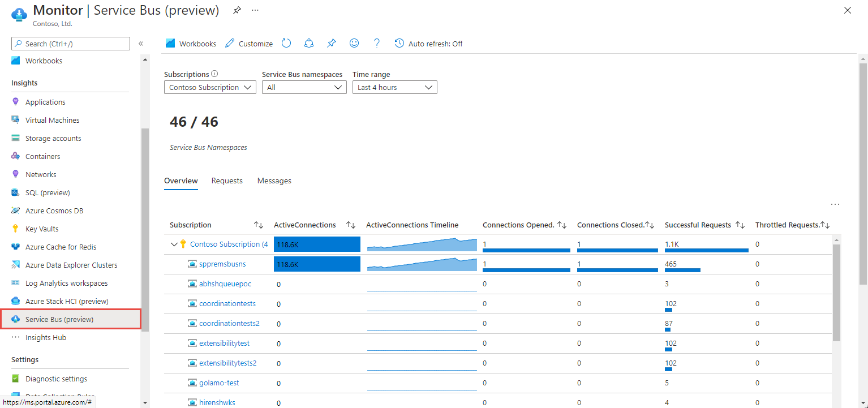868x408 pixels.
Task: Pin the Monitor blade using title pin
Action: [x=237, y=11]
